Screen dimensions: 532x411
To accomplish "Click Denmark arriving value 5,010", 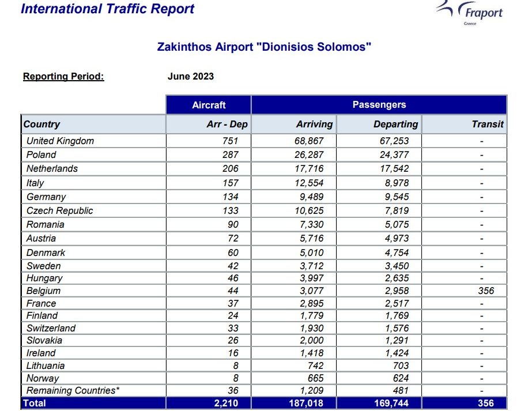I will pyautogui.click(x=312, y=253).
